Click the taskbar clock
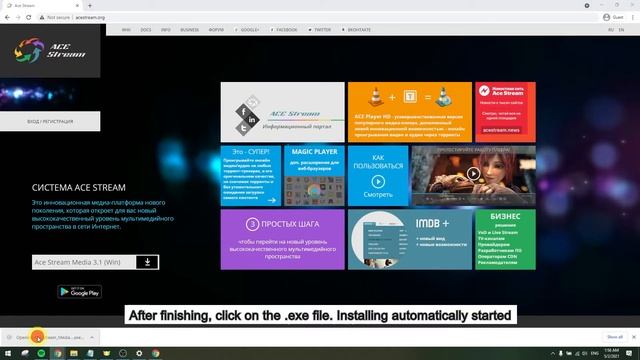640x360 pixels. [611, 353]
